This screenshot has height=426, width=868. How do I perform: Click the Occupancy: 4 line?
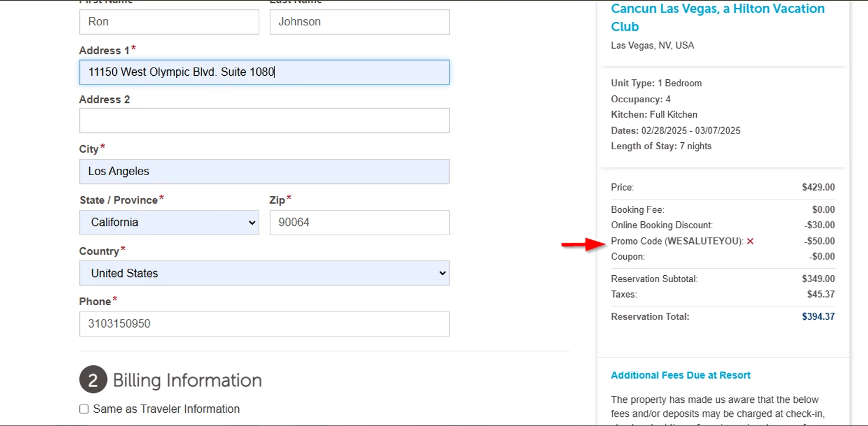641,99
